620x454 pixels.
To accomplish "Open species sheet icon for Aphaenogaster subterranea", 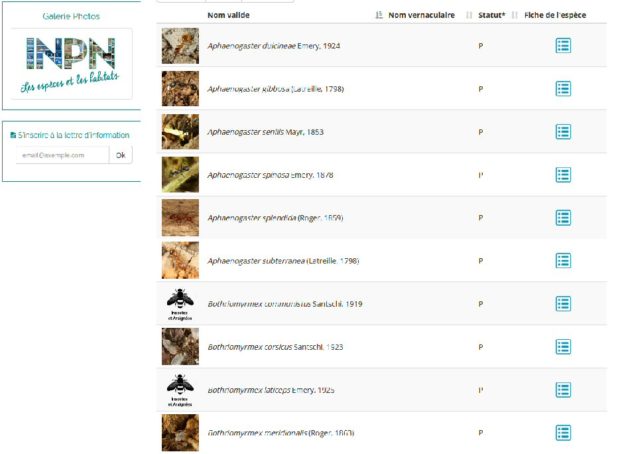I will pos(563,261).
